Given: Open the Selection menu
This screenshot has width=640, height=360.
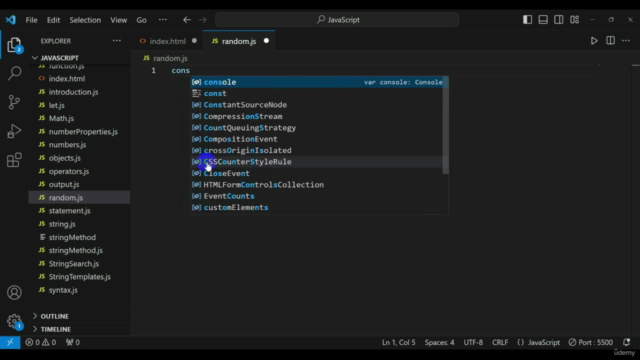Looking at the screenshot, I should 85,20.
